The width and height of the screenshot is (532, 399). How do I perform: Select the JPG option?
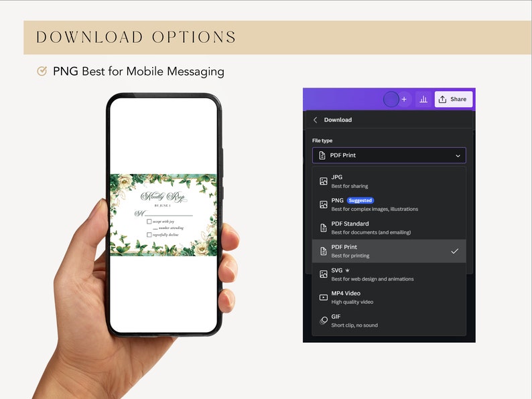point(389,181)
